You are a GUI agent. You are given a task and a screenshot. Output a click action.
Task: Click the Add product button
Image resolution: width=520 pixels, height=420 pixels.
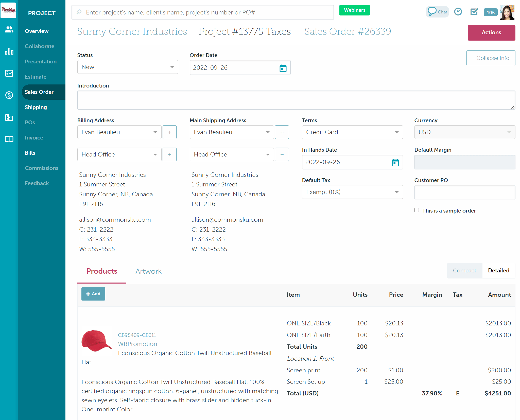(x=93, y=294)
